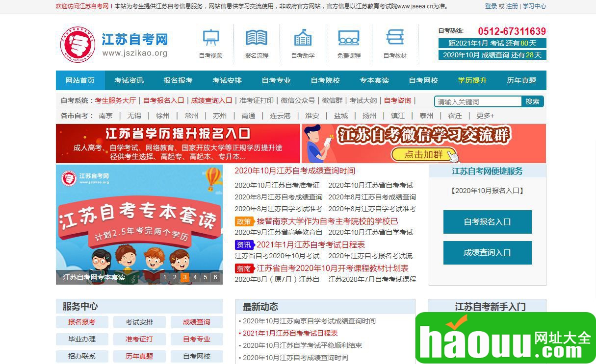Screen dimensions: 596x364
Task: Switch carousel to slide 4
Action: (195, 277)
